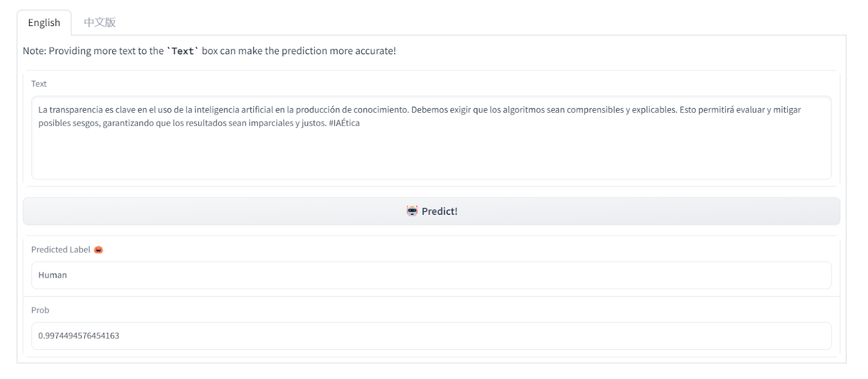Open the 中文版 tab
868x379 pixels.
pyautogui.click(x=100, y=23)
